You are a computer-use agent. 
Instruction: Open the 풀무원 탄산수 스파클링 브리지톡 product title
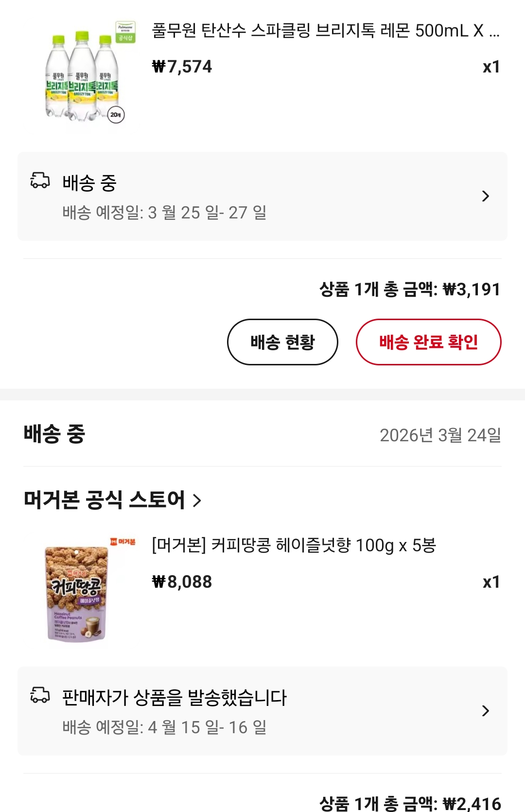click(325, 31)
